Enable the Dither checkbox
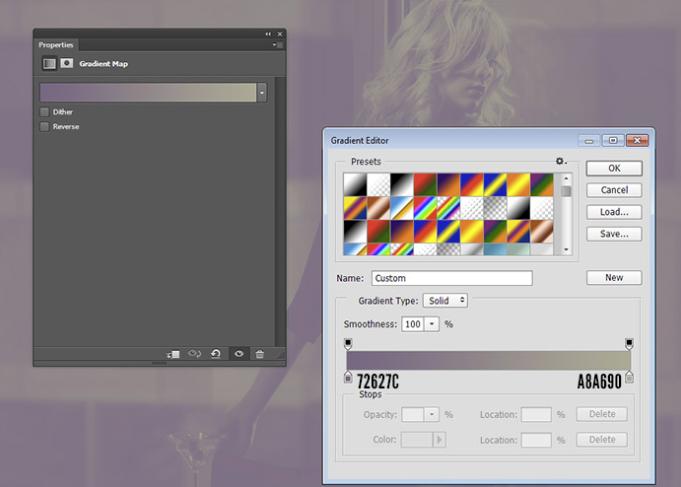The width and height of the screenshot is (681, 487). click(44, 112)
